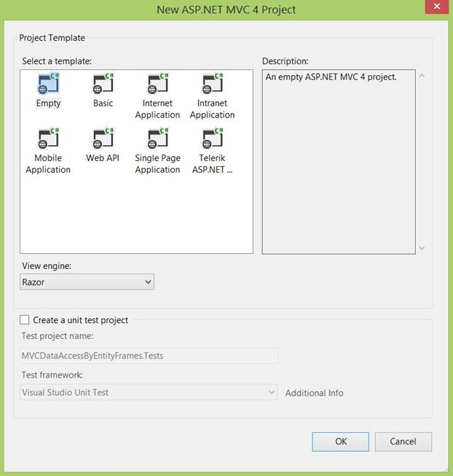Pick the Internet Application template icon

[157, 83]
